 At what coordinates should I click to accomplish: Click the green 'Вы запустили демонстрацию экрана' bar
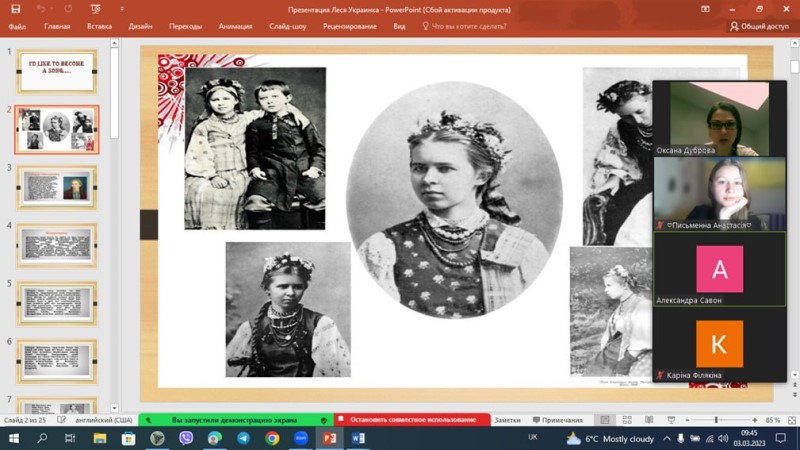(235, 420)
